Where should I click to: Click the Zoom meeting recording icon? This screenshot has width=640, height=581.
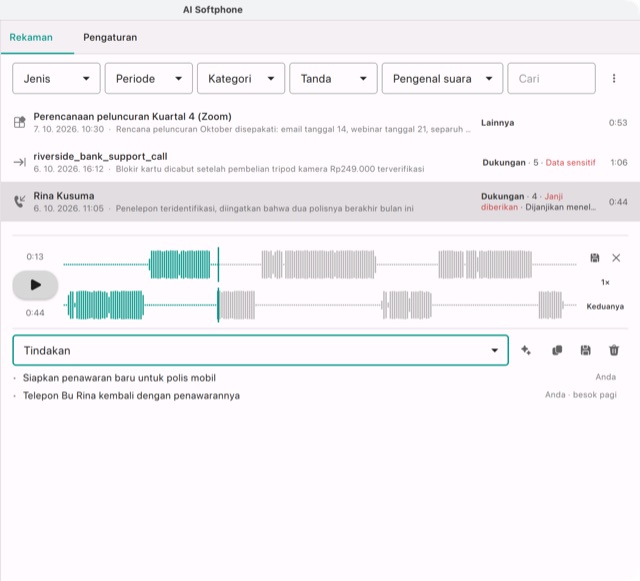pyautogui.click(x=20, y=122)
